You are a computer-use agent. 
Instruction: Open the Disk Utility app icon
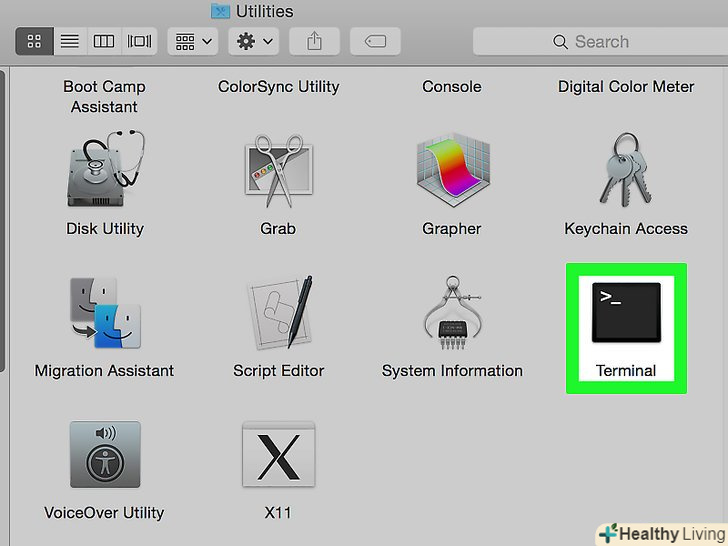[105, 168]
